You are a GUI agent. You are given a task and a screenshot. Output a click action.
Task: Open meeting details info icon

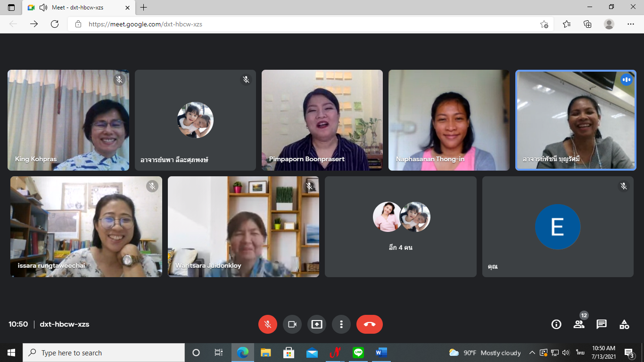556,324
